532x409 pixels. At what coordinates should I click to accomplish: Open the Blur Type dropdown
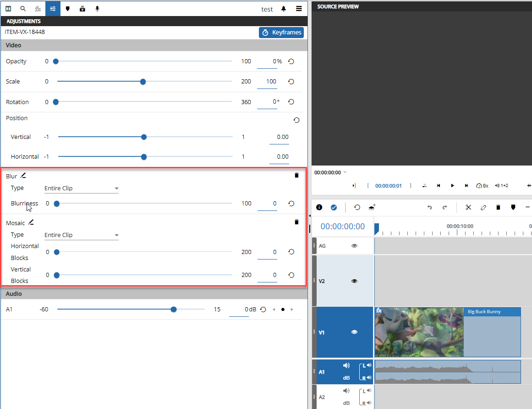81,188
